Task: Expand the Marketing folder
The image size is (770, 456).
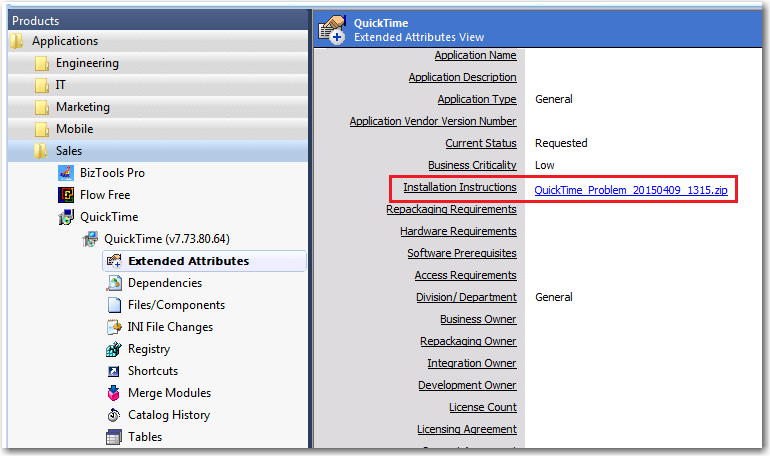Action: (82, 107)
